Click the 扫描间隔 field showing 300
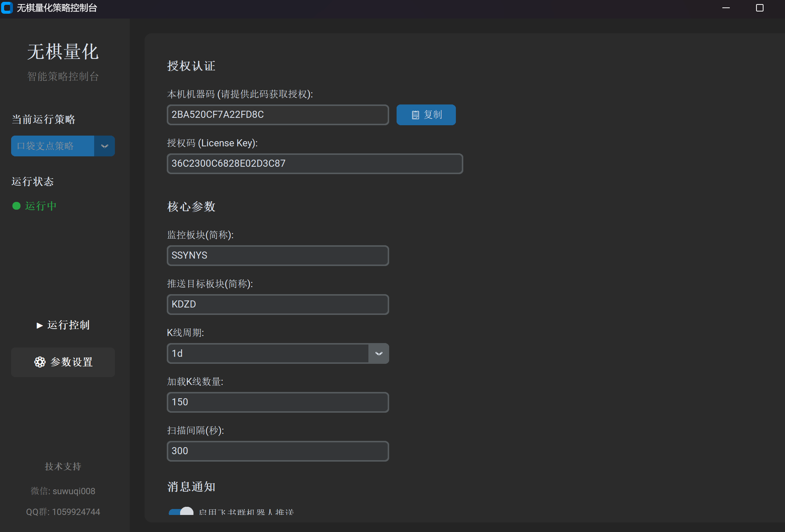The image size is (785, 532). coord(278,451)
